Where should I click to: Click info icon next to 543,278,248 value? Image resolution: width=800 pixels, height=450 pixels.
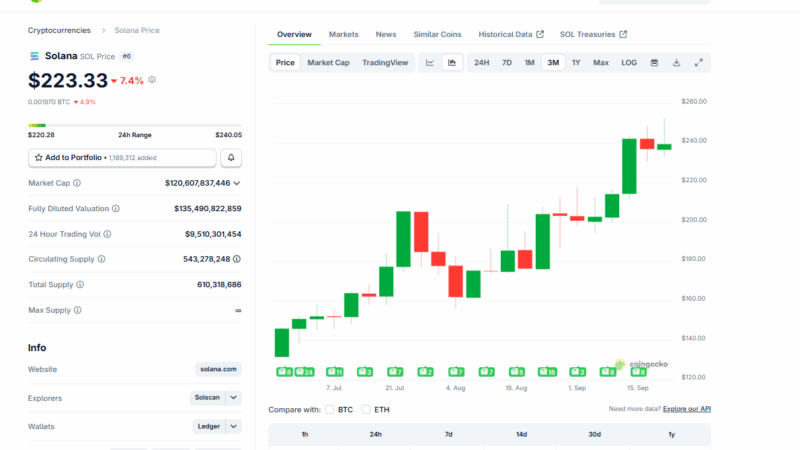[237, 259]
